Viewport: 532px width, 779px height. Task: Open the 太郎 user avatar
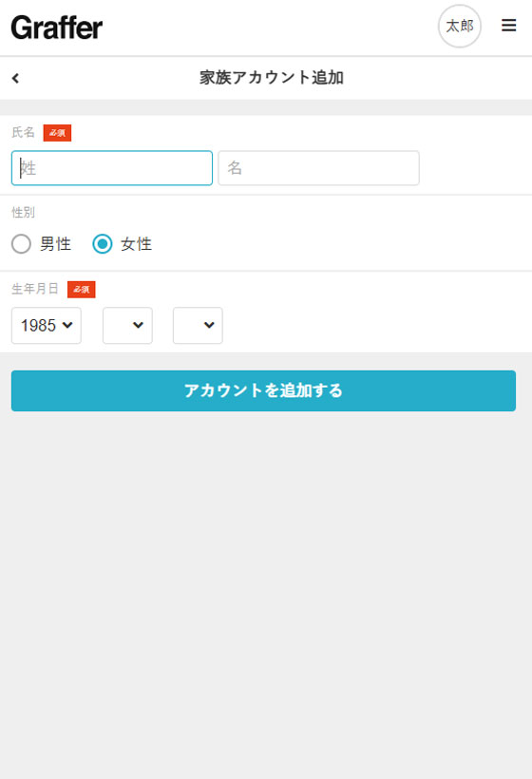point(460,26)
